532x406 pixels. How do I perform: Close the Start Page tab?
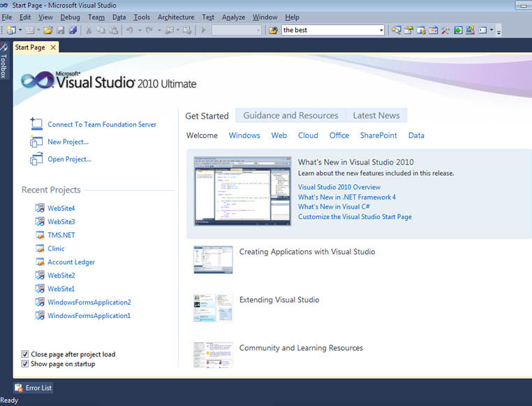tap(53, 47)
